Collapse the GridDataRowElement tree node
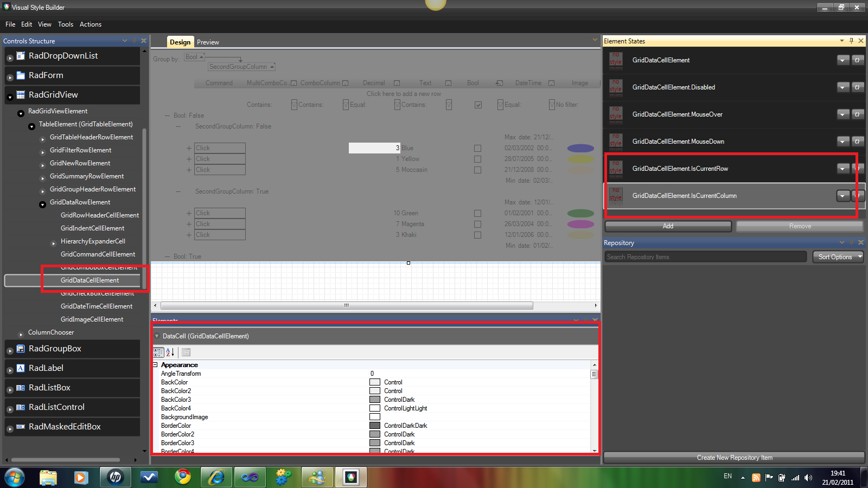Screen dimensions: 868x488 point(42,204)
